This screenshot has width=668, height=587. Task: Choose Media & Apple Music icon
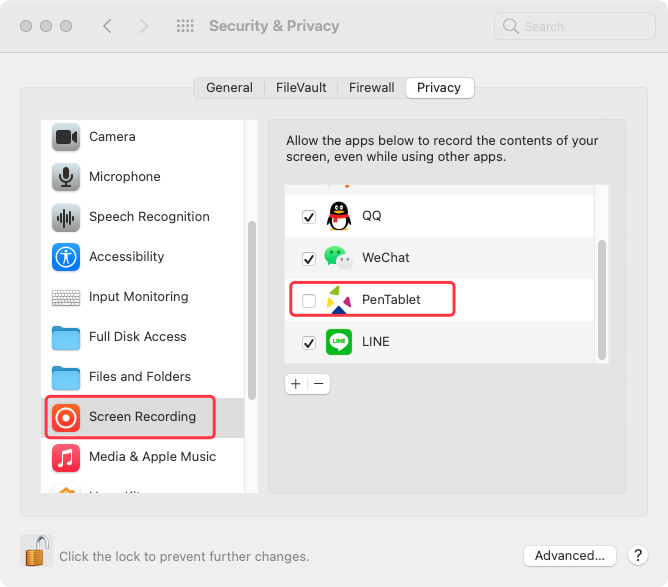[x=66, y=458]
